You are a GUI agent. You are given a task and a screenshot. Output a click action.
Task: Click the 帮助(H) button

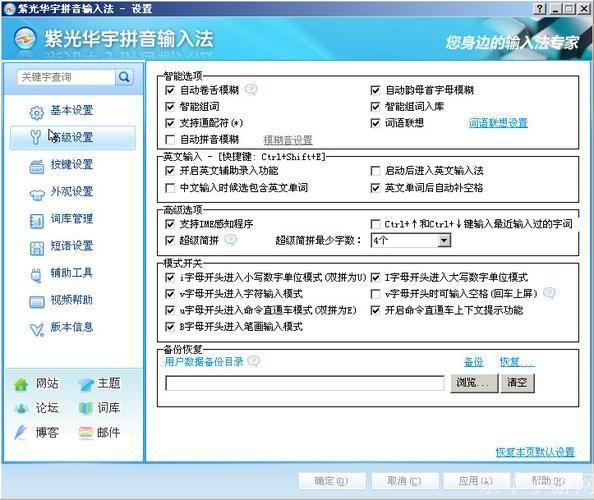[x=549, y=481]
